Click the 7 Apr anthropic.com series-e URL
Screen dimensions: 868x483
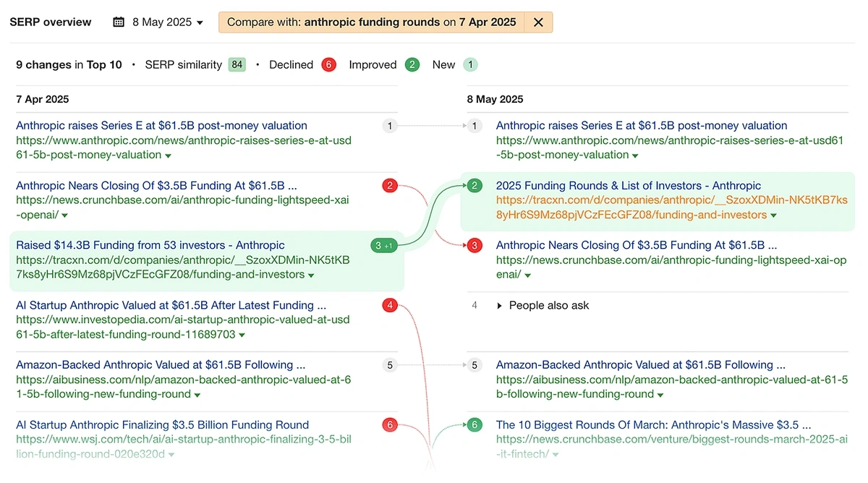(x=184, y=148)
